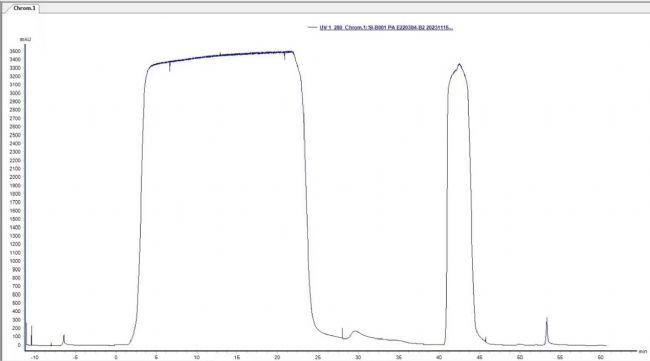Image resolution: width=650 pixels, height=361 pixels.
Task: Click the curve color line in legend
Action: 313,27
